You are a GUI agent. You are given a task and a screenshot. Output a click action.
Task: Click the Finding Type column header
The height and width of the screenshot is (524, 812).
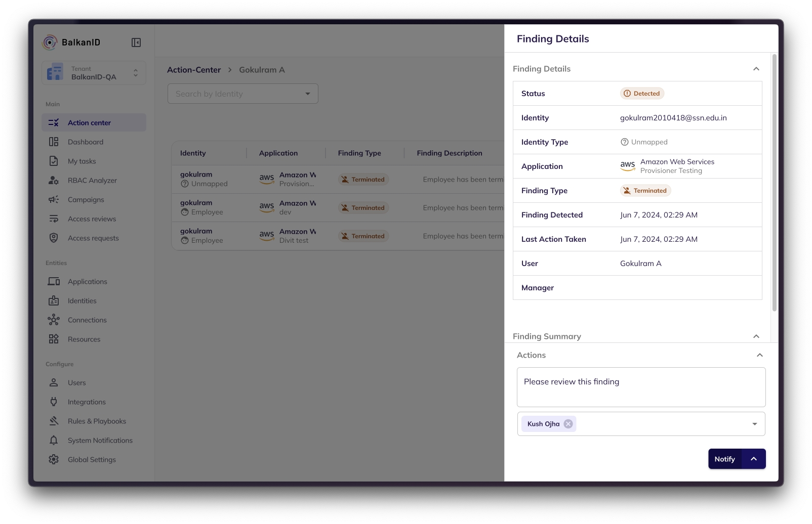coord(359,153)
